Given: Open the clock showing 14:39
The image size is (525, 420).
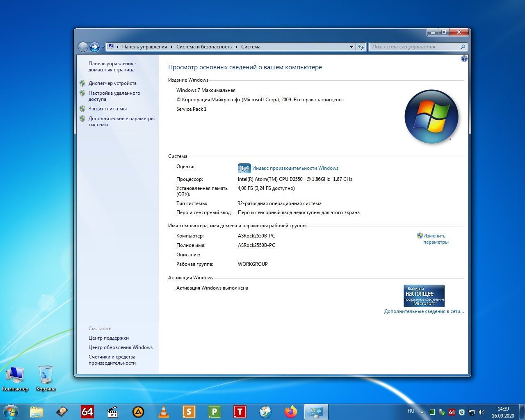Looking at the screenshot, I should point(503,412).
